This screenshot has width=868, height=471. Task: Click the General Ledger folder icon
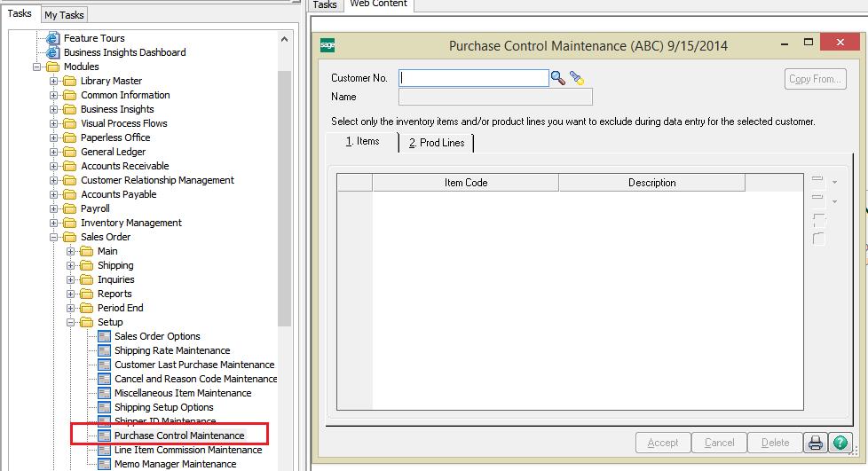point(70,152)
